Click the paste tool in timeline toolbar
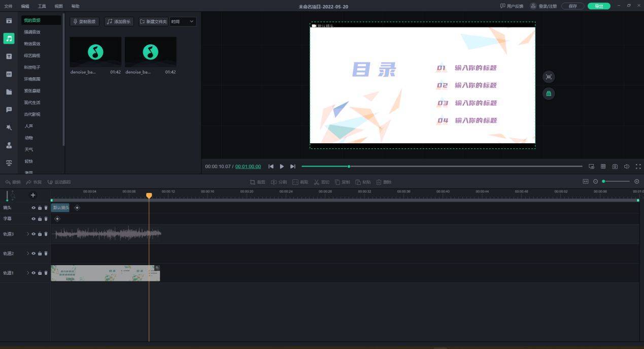 (x=363, y=182)
